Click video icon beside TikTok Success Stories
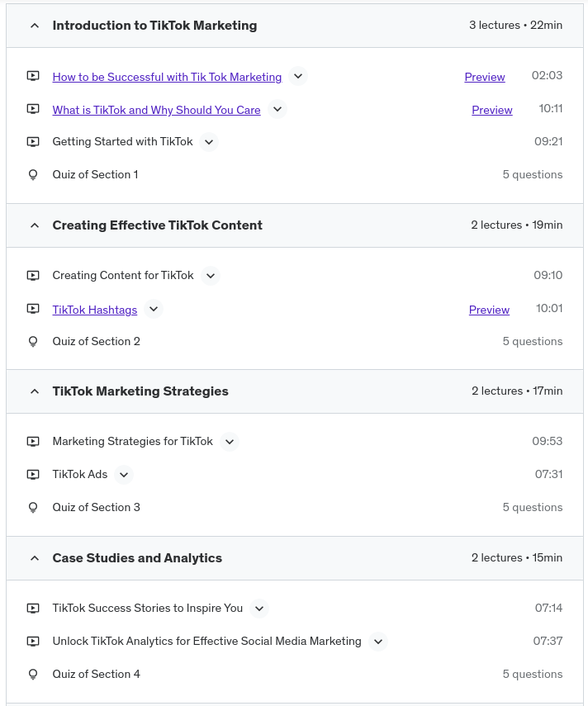The image size is (588, 706). (x=33, y=609)
